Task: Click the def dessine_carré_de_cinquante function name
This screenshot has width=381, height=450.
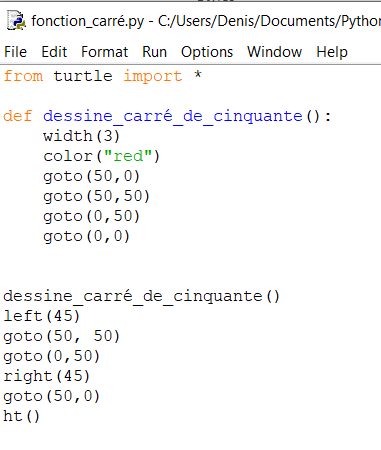Action: pos(173,116)
